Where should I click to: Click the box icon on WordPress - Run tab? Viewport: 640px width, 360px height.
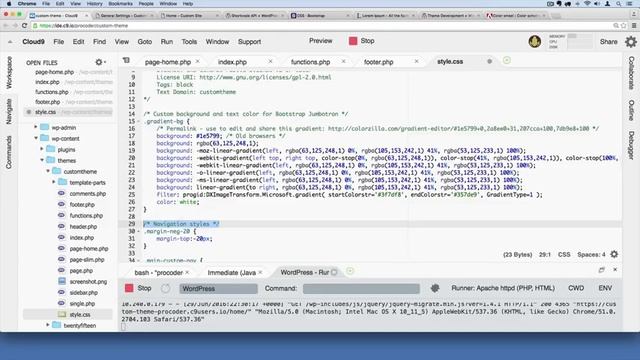pos(334,272)
